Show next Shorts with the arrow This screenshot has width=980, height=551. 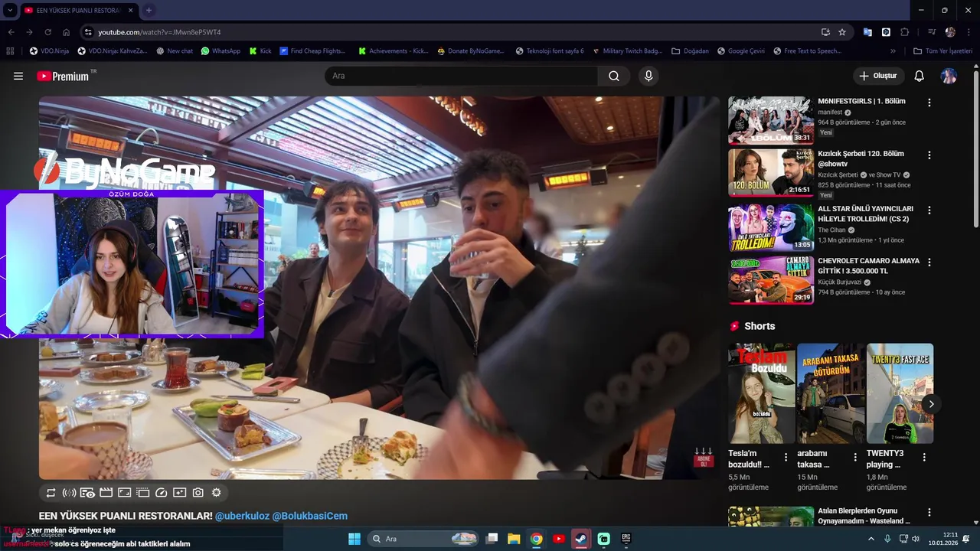coord(931,404)
